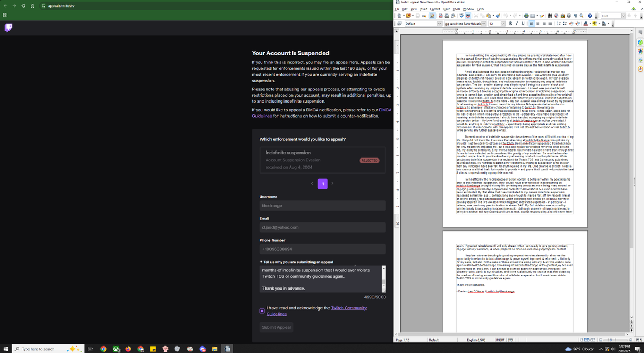Open New document dropdown arrow
The width and height of the screenshot is (644, 353).
(x=404, y=16)
